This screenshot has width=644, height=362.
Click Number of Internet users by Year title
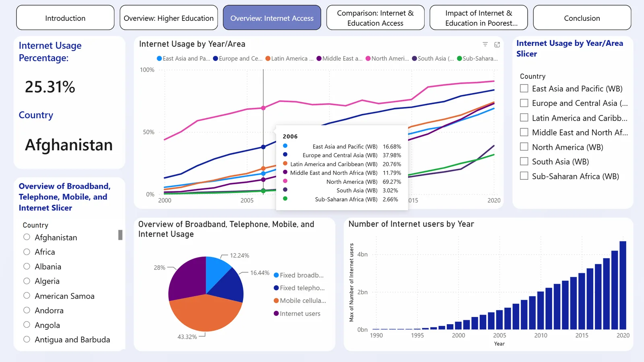coord(411,224)
